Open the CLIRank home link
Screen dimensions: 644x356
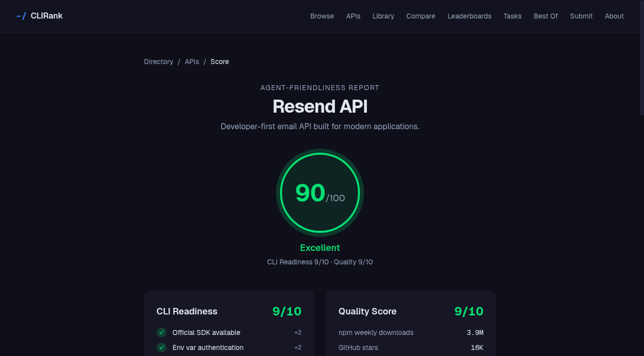click(x=39, y=16)
